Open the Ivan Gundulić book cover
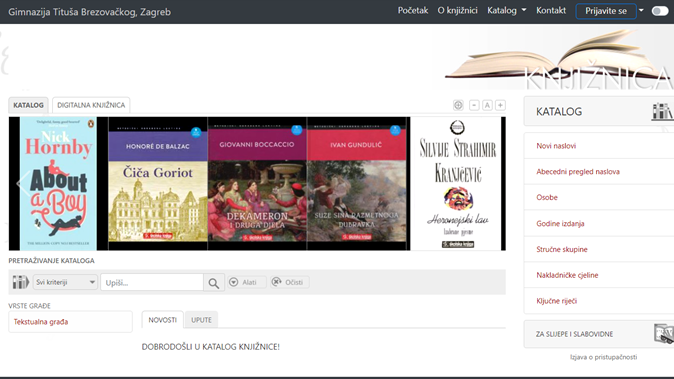This screenshot has height=379, width=674. coord(356,183)
